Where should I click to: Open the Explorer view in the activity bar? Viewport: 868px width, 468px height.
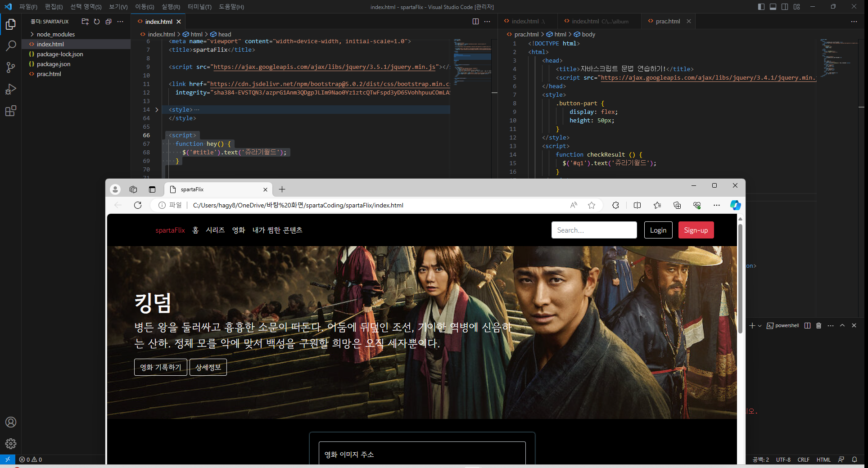point(11,24)
